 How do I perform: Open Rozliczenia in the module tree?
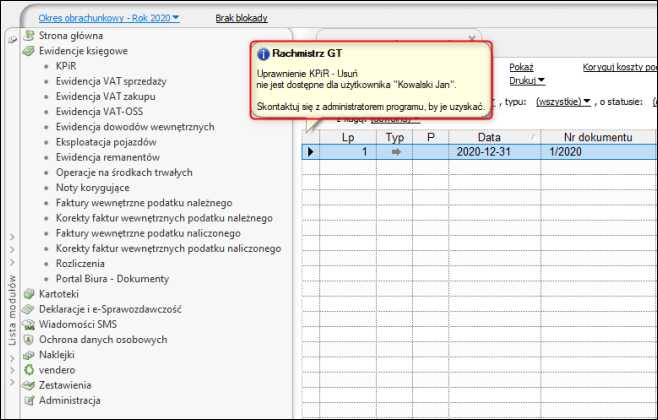pyautogui.click(x=80, y=263)
